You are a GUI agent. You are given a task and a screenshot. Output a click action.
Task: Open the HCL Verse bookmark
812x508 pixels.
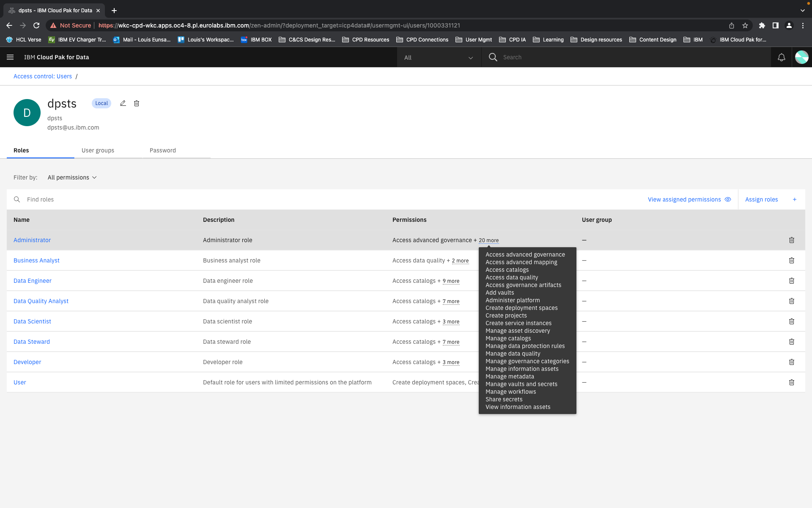(24, 40)
